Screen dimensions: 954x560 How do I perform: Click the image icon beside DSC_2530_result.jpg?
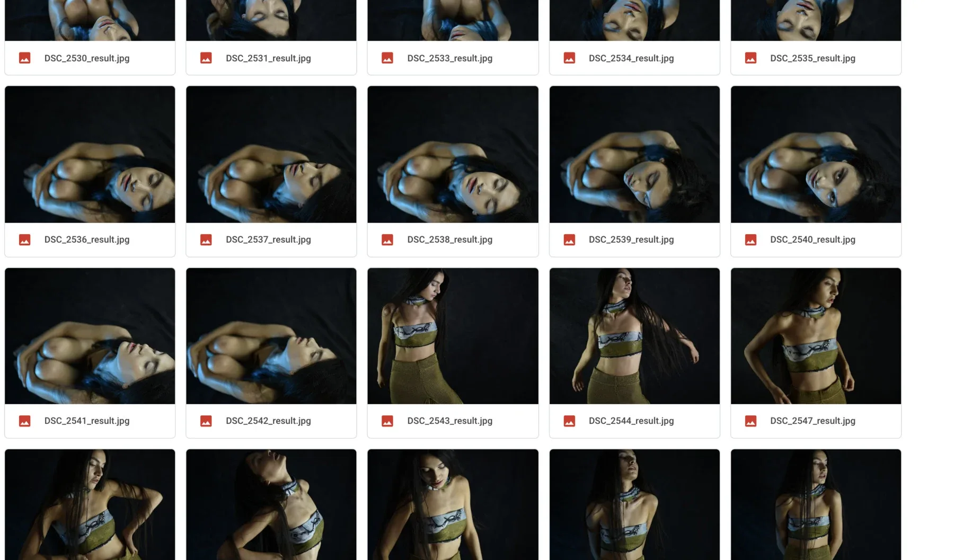(24, 58)
